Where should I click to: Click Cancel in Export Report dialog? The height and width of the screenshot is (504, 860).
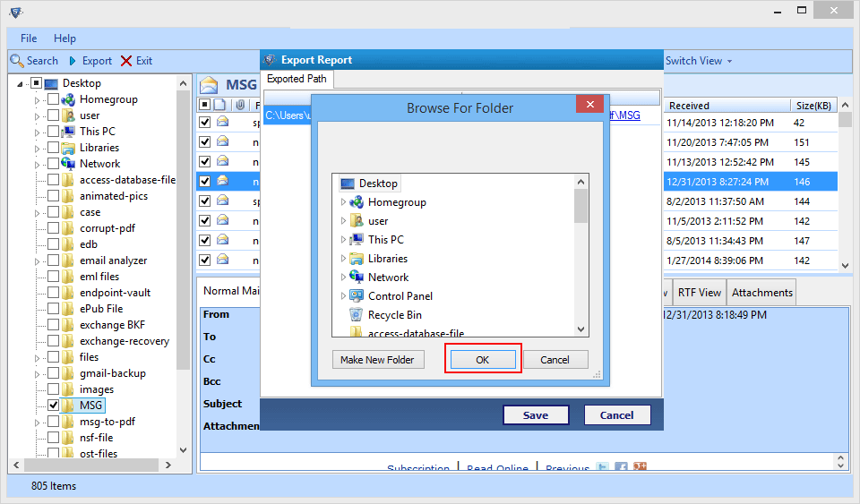pos(617,415)
